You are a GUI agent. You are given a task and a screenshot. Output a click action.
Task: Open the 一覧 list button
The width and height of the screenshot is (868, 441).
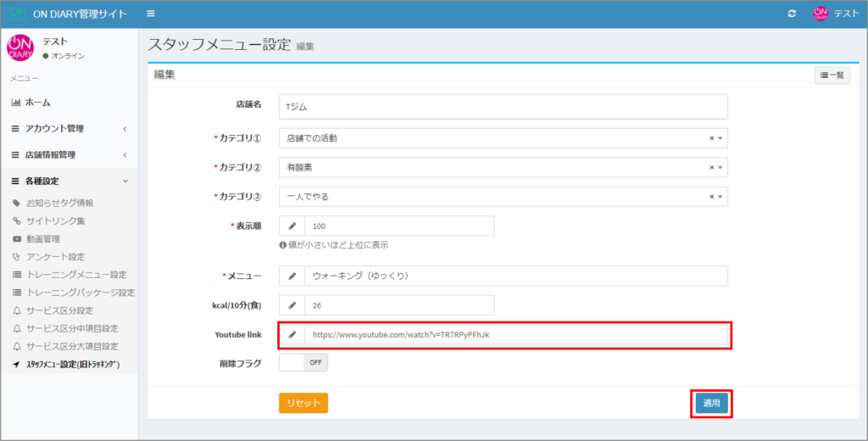point(832,75)
